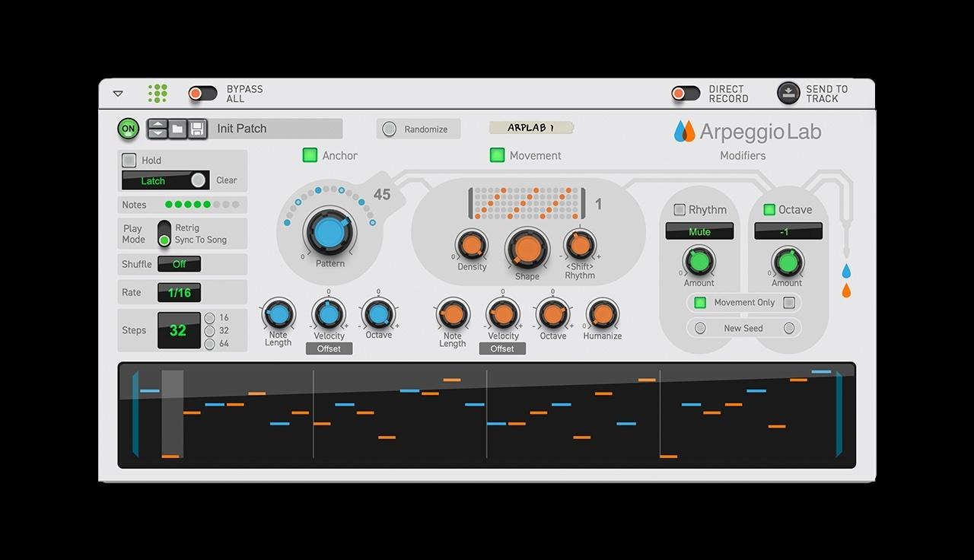The width and height of the screenshot is (974, 560).
Task: Click the green dot-grid logo icon
Action: tap(158, 93)
